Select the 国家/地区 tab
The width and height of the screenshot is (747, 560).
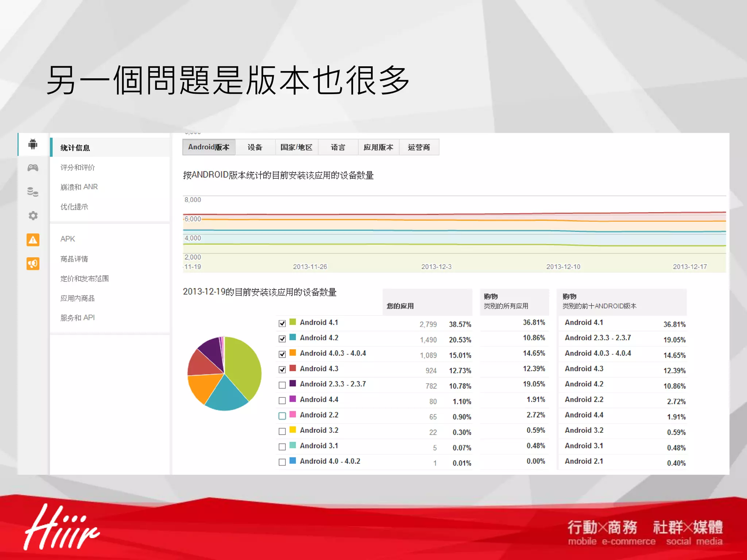pos(296,147)
